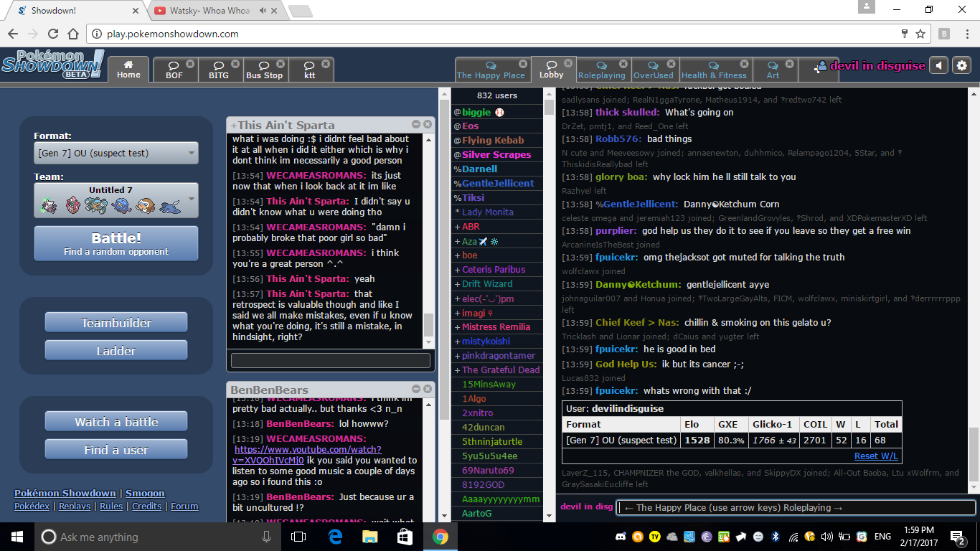Open the Forum footer link

[184, 506]
